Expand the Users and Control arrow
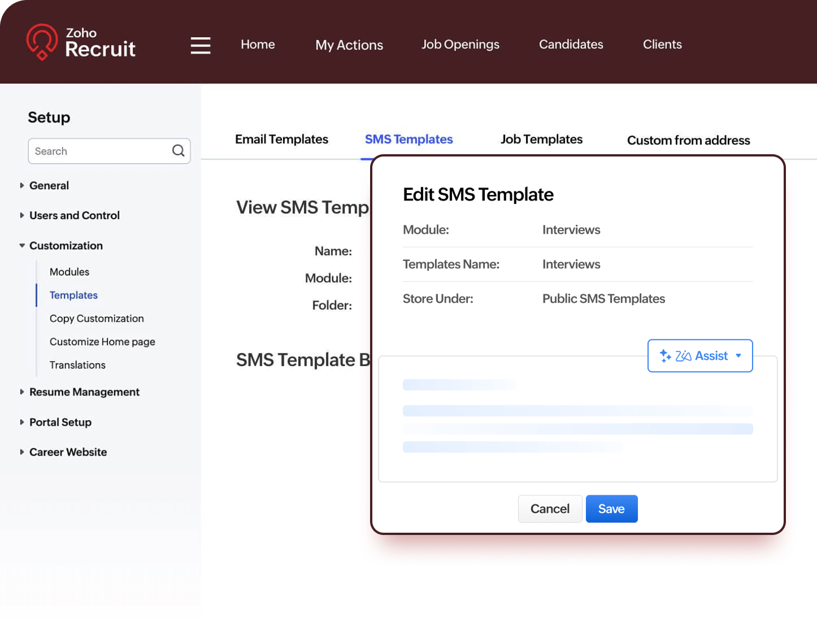 [22, 215]
